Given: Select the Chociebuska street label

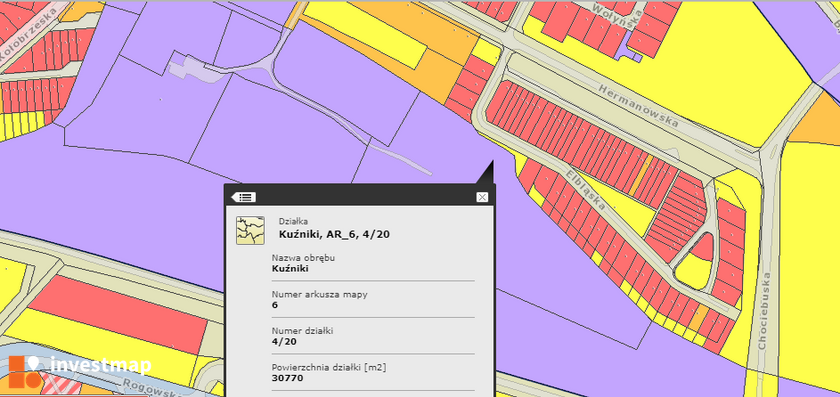Looking at the screenshot, I should pyautogui.click(x=764, y=311).
